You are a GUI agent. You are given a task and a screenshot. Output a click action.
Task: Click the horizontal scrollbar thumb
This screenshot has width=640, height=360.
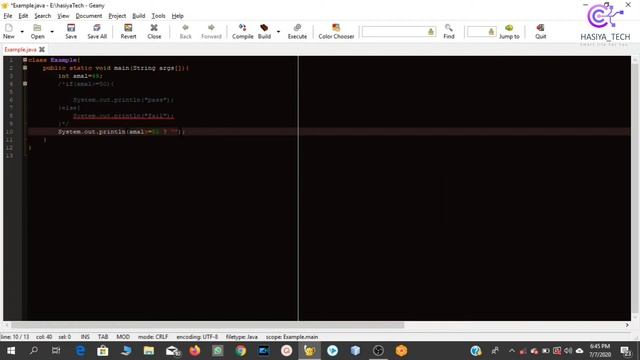pyautogui.click(x=207, y=325)
